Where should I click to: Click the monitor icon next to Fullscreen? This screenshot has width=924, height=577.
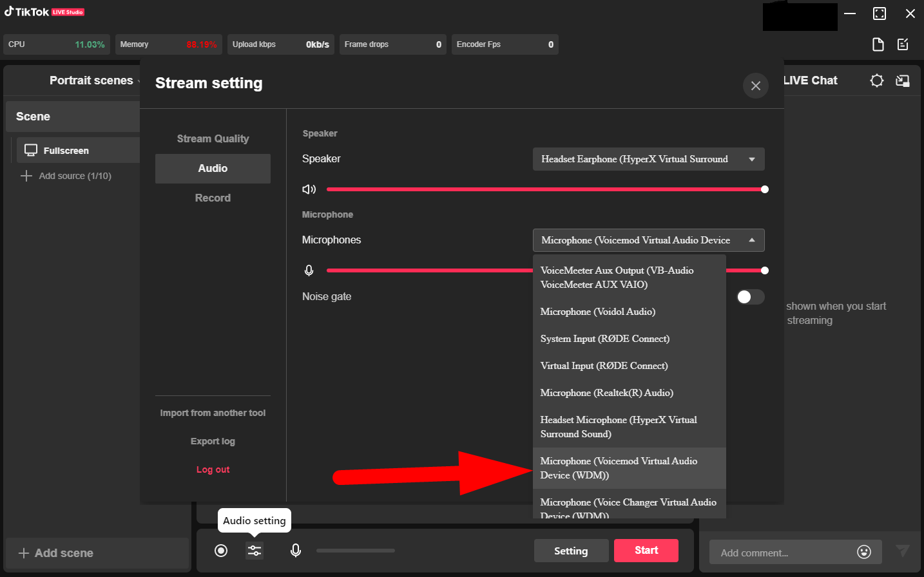(x=30, y=149)
